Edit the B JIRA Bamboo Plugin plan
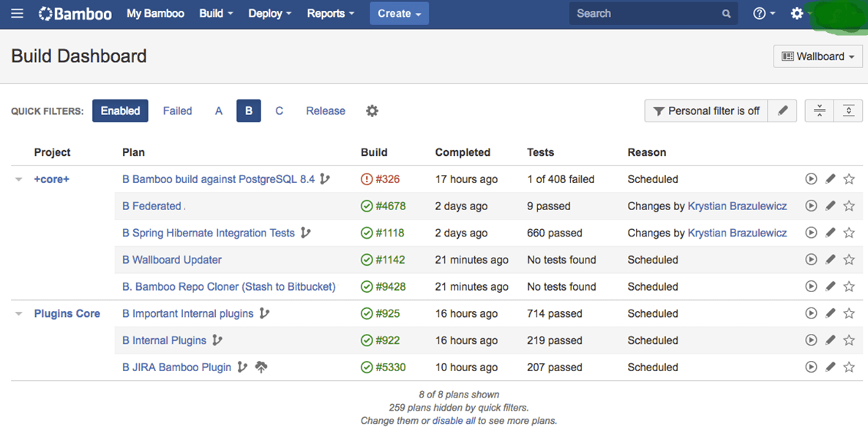 click(x=830, y=367)
